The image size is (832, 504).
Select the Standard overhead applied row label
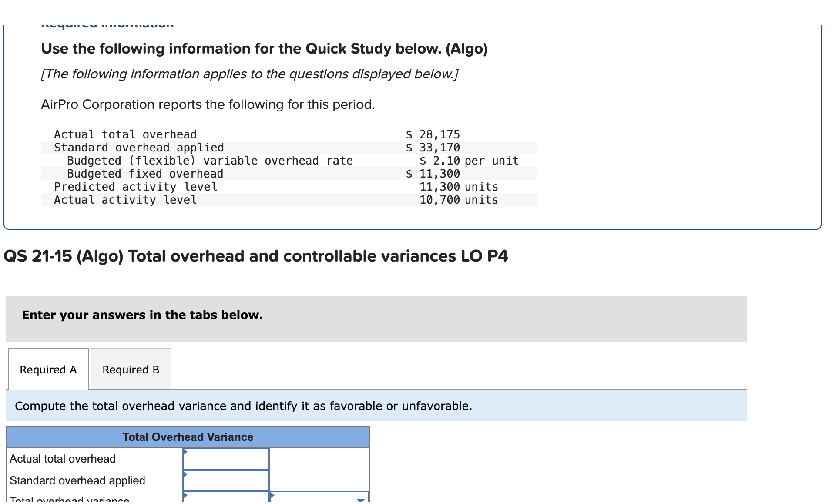[77, 480]
